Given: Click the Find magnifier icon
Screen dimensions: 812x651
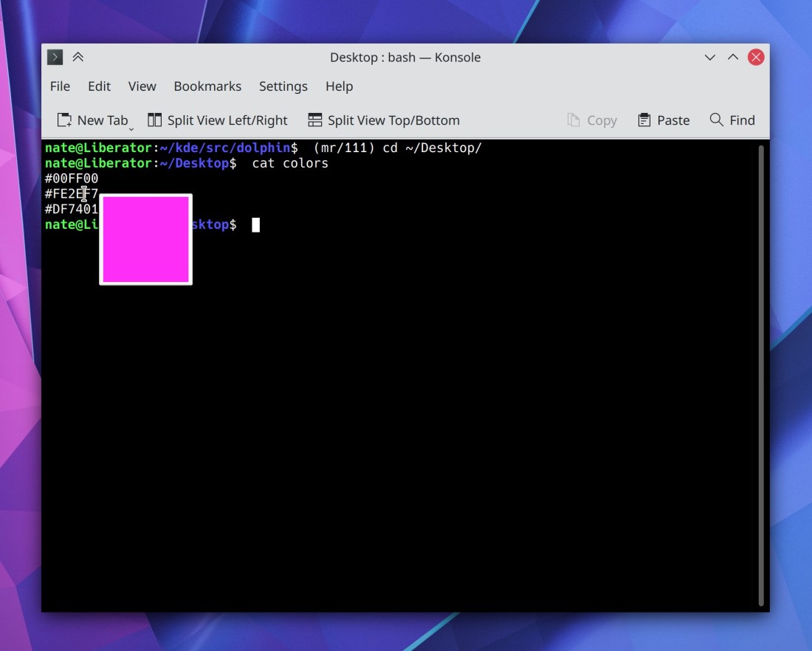Looking at the screenshot, I should click(716, 120).
